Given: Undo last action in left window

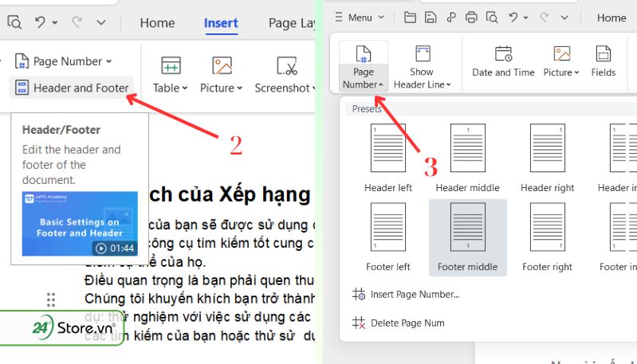Looking at the screenshot, I should (x=40, y=22).
